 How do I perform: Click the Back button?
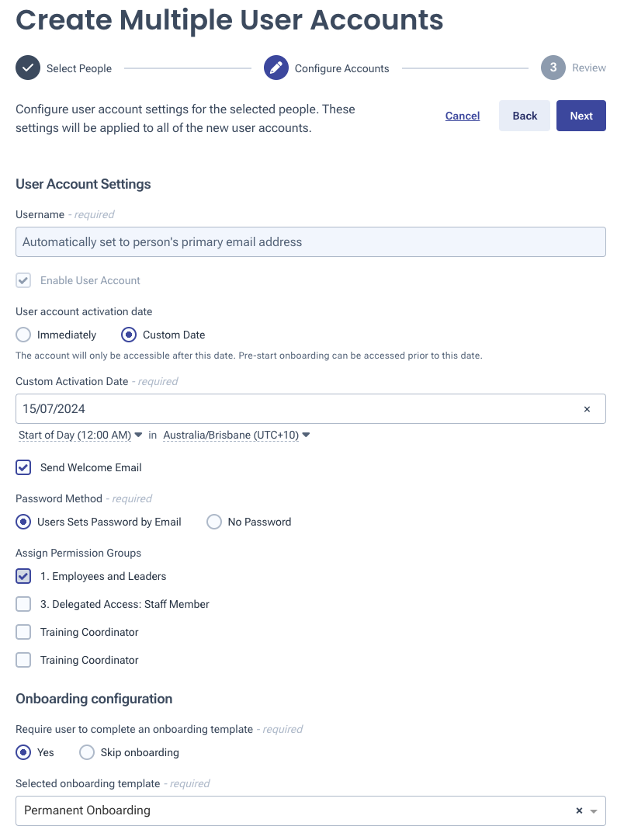(x=525, y=116)
